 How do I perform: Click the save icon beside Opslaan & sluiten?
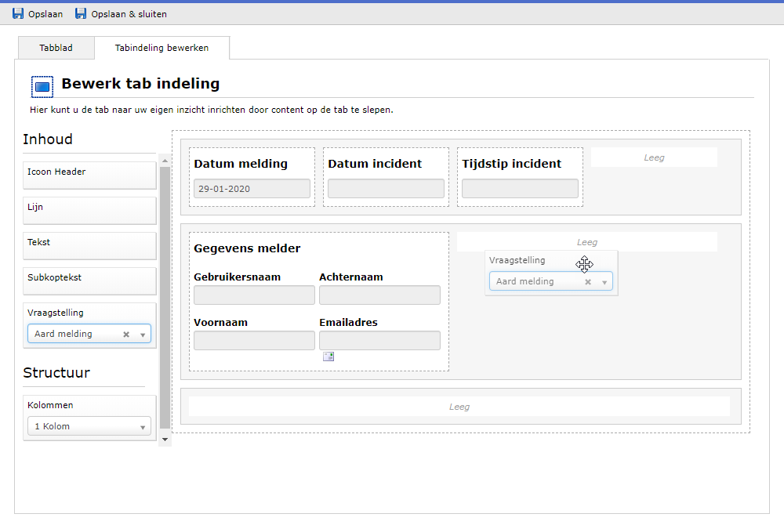(79, 13)
